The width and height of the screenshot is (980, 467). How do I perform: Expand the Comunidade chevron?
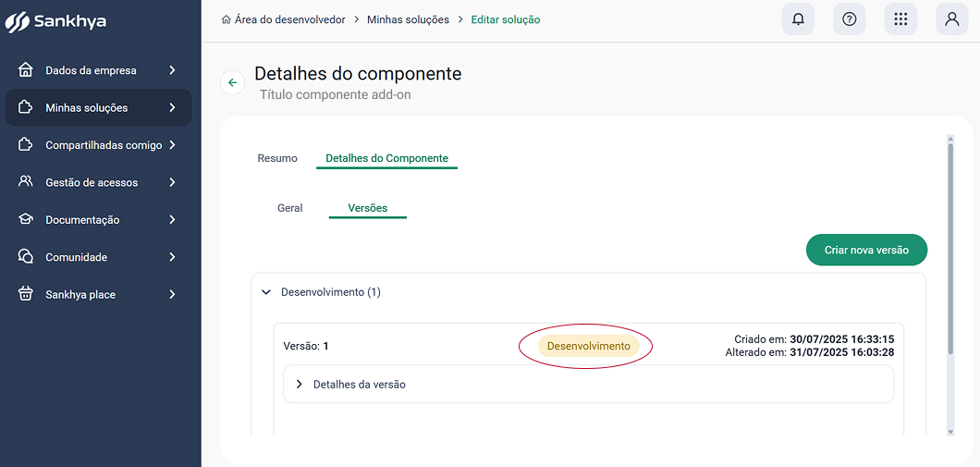[x=173, y=257]
